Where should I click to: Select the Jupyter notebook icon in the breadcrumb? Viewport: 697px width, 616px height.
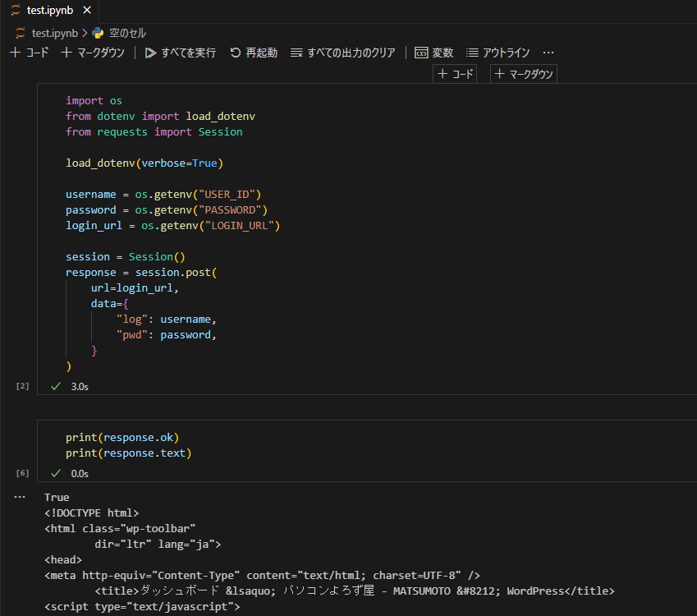click(20, 33)
